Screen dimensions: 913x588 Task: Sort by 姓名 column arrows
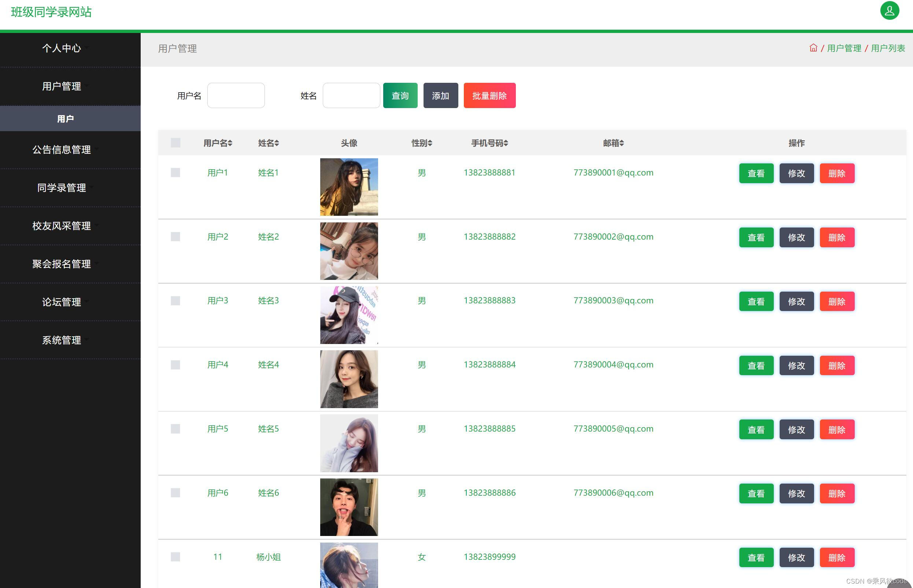277,143
